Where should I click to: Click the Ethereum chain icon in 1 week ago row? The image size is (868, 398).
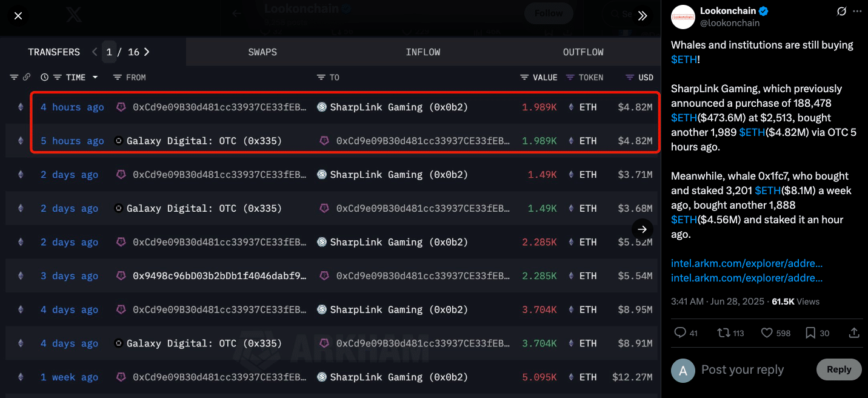pyautogui.click(x=21, y=377)
